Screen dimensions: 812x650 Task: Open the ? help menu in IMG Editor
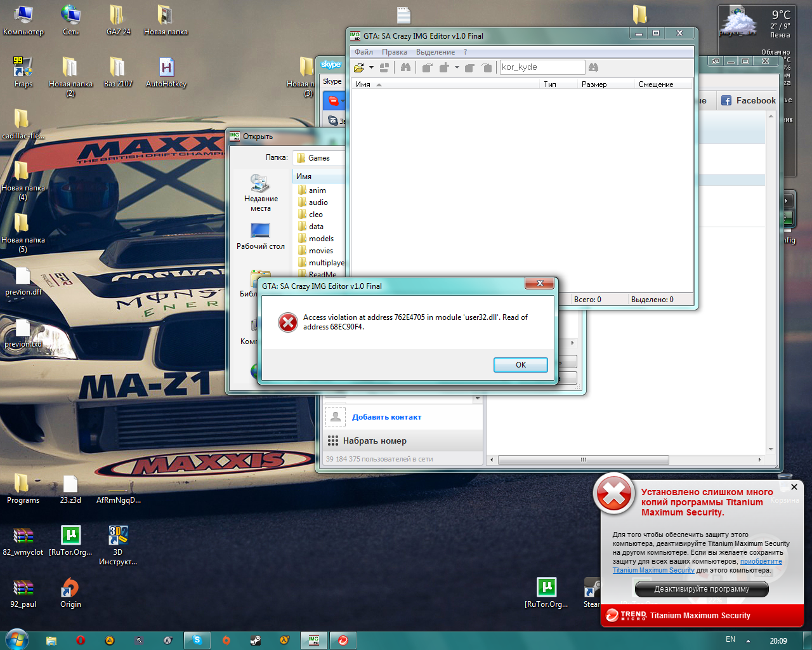pos(465,52)
